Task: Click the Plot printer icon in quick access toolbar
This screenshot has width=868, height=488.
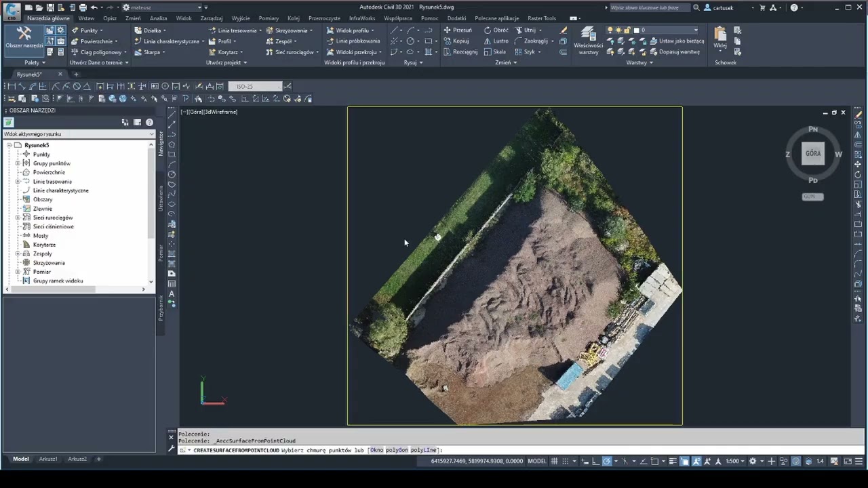Action: coord(82,7)
